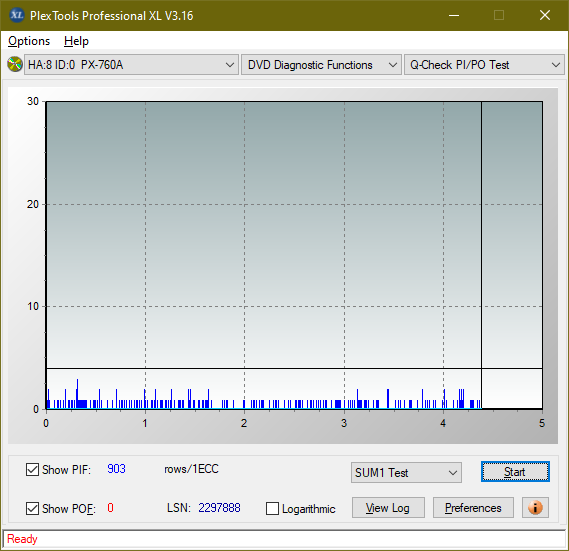Viewport: 569px width, 551px height.
Task: Minimize the PlexTools window
Action: 454,15
